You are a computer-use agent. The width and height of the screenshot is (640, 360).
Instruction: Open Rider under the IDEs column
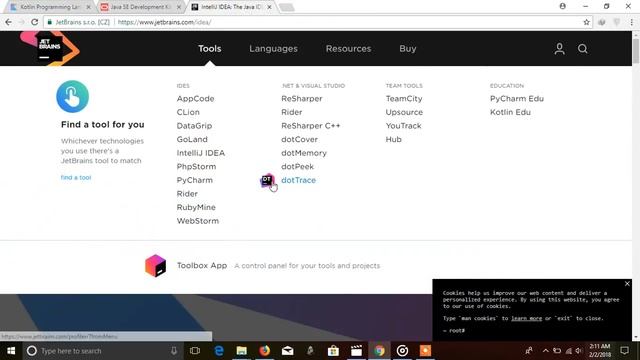point(187,194)
